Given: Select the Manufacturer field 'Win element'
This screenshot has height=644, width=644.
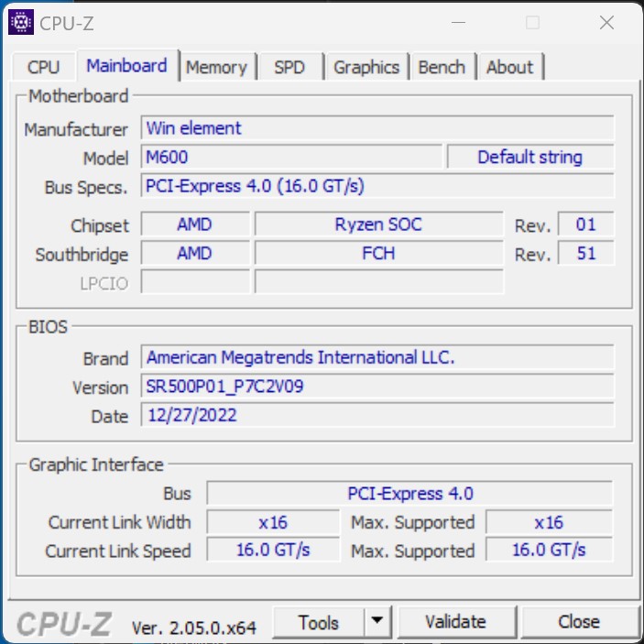Looking at the screenshot, I should pyautogui.click(x=377, y=127).
